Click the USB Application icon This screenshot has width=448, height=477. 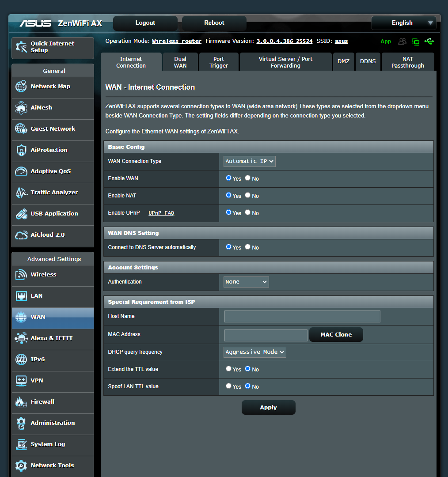tap(21, 214)
